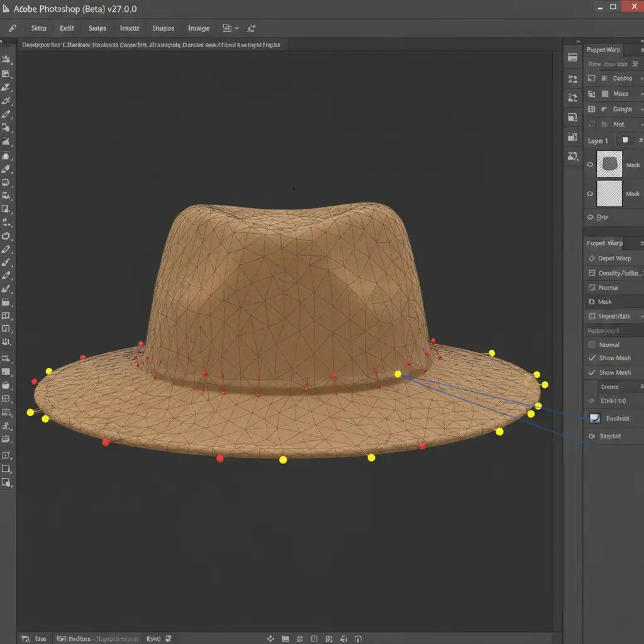Screen dimensions: 644x644
Task: Click the Mosk option in Puppet Warp panel
Action: point(604,302)
